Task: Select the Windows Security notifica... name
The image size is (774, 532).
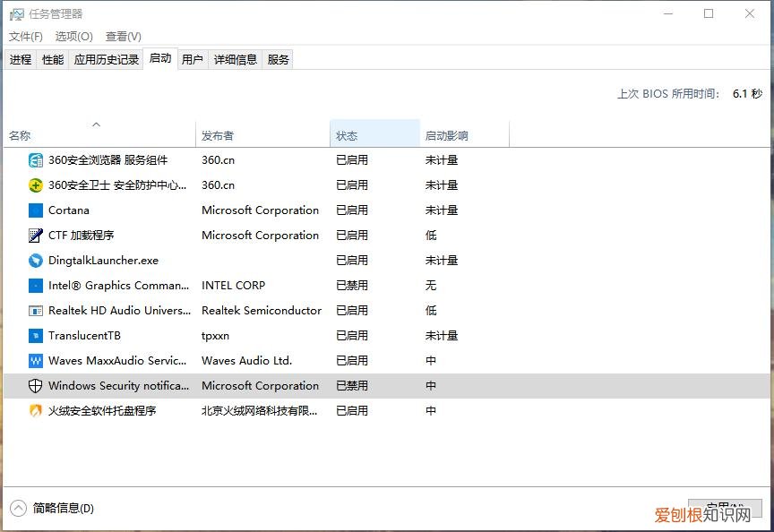Action: pyautogui.click(x=118, y=386)
